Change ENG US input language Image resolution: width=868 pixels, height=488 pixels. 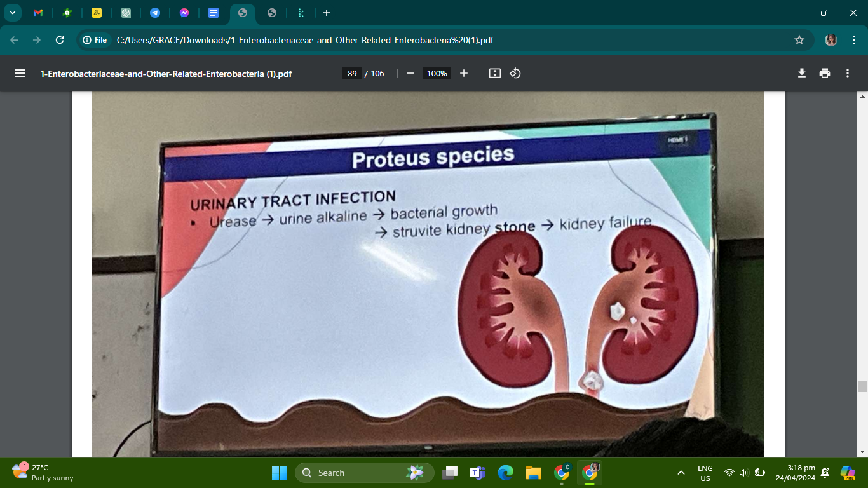pyautogui.click(x=705, y=473)
